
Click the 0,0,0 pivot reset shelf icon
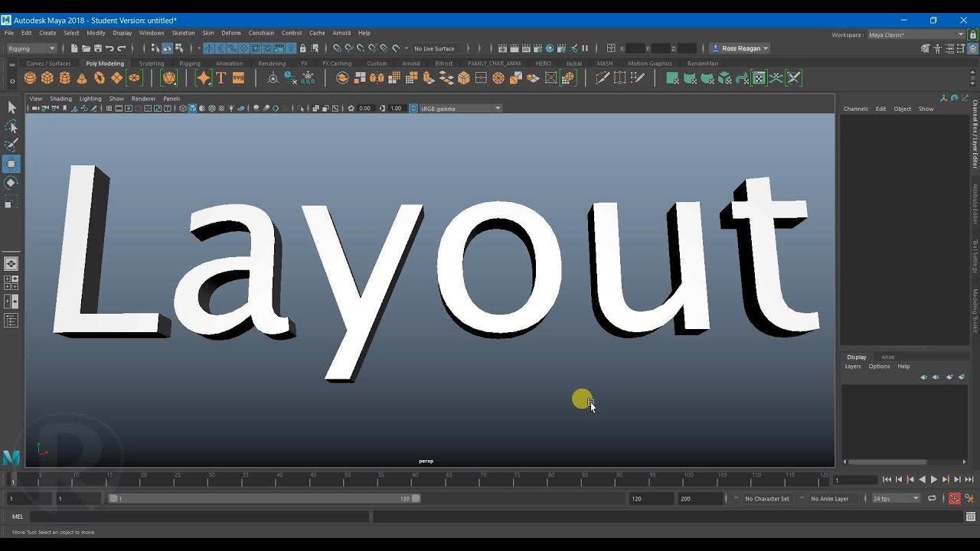coord(308,78)
